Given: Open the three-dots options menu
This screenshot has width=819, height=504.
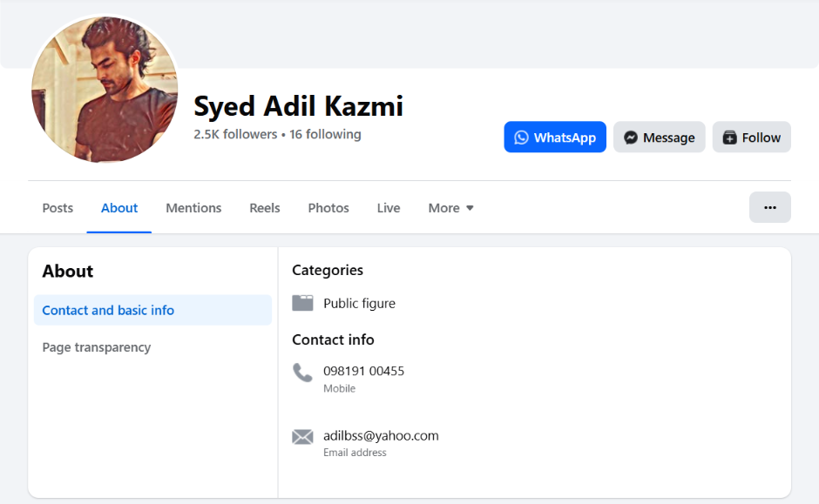Looking at the screenshot, I should point(769,207).
